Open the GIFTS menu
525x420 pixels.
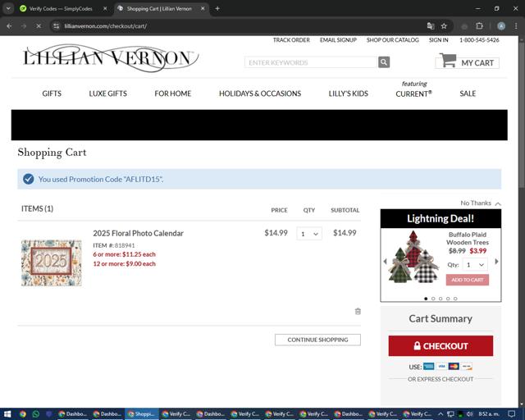pos(52,94)
